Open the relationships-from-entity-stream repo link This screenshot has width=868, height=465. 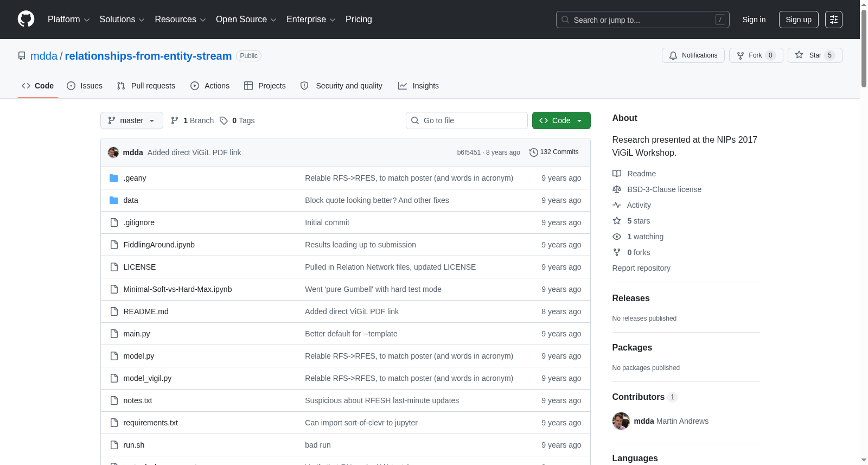tap(148, 56)
